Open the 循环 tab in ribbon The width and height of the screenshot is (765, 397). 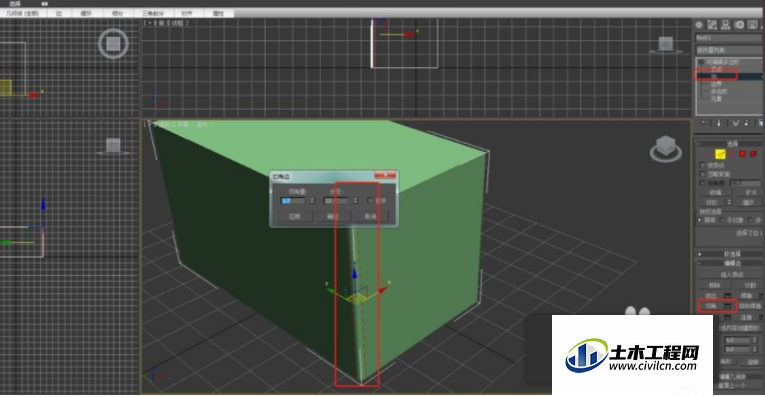point(86,13)
